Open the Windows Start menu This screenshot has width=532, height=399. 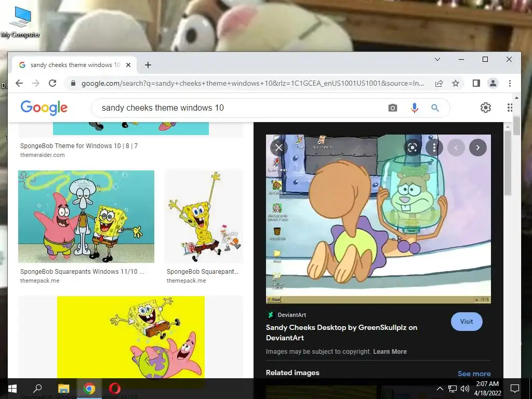(12, 389)
